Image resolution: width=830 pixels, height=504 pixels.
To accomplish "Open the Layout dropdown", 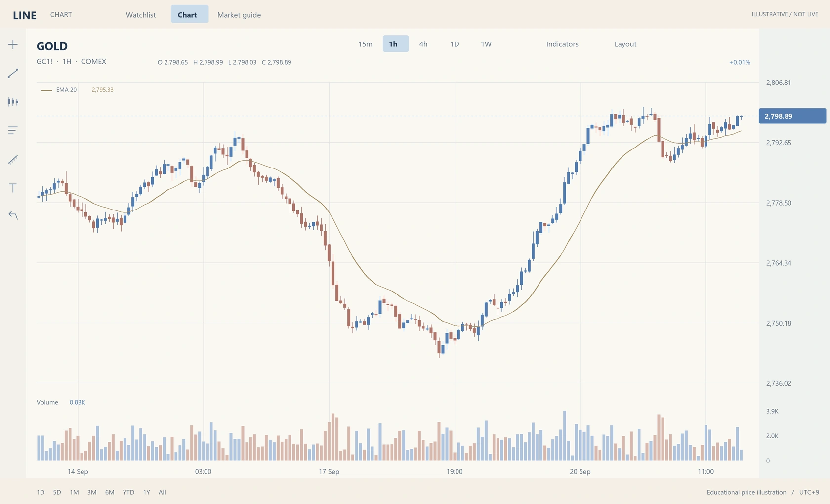I will pyautogui.click(x=625, y=44).
